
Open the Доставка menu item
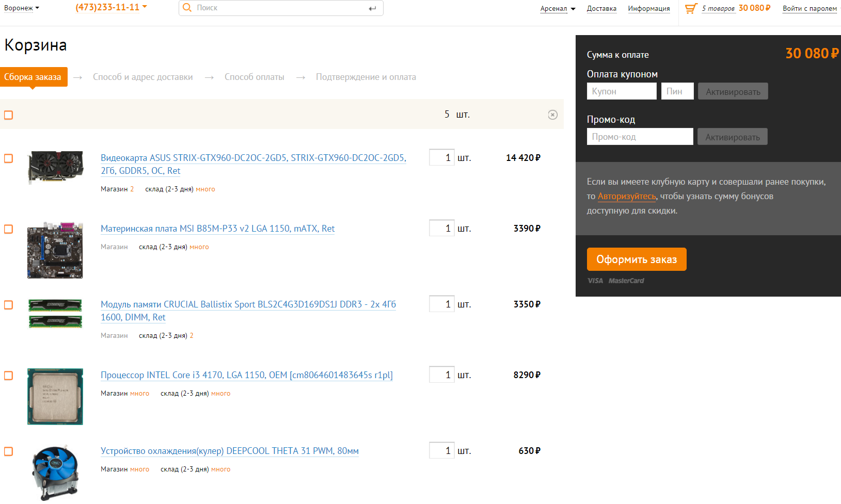pos(601,9)
